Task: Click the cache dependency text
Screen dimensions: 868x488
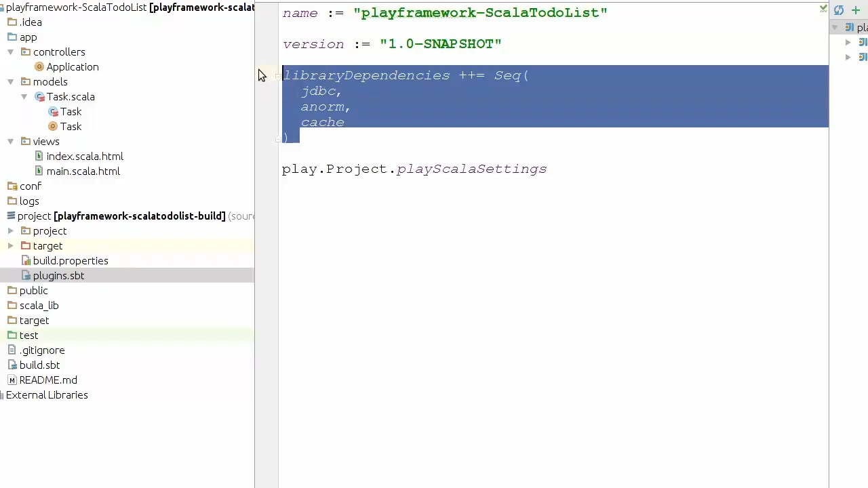Action: 323,123
